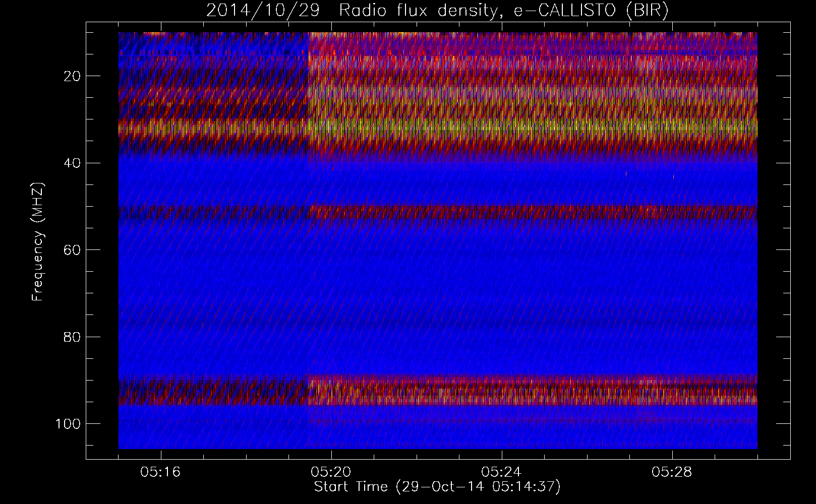The height and width of the screenshot is (504, 816).
Task: Click the 05:28 time tick label
Action: click(672, 472)
